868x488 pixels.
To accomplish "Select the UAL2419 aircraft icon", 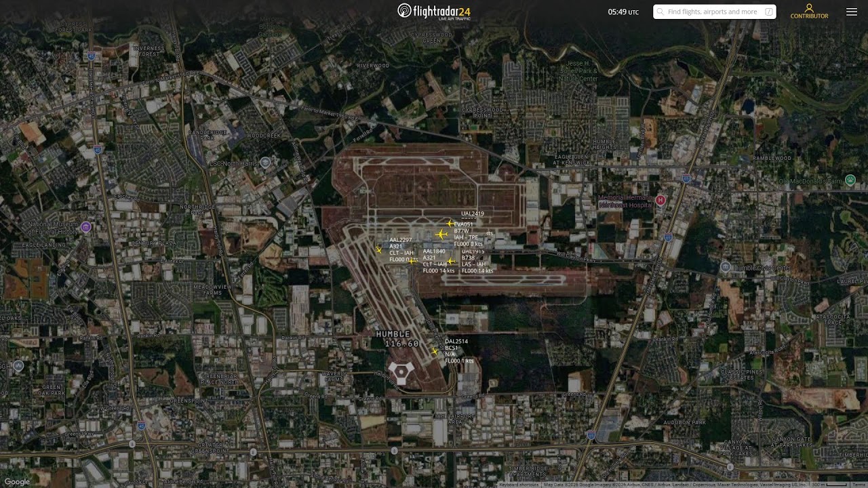I will (x=450, y=223).
